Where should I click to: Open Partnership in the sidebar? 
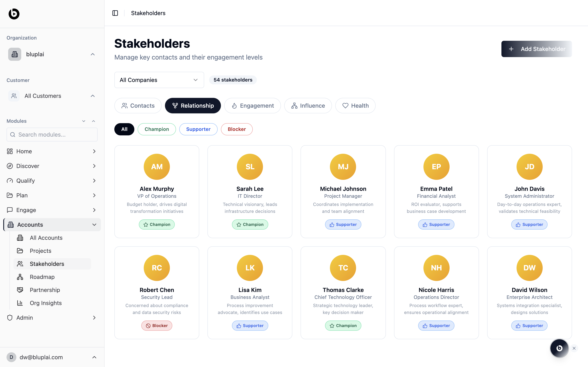(x=45, y=290)
